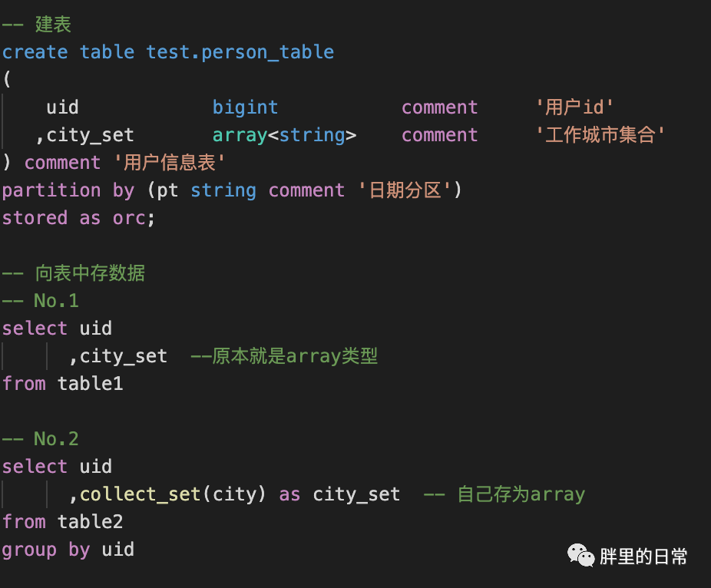Click the collect_set function name
This screenshot has height=588, width=711.
point(140,494)
